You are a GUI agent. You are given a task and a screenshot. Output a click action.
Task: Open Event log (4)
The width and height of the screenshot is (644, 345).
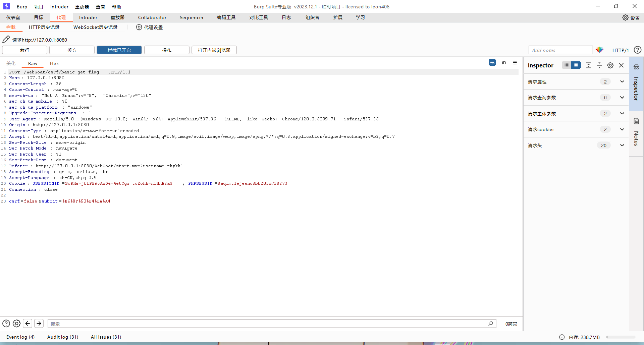[x=20, y=337]
